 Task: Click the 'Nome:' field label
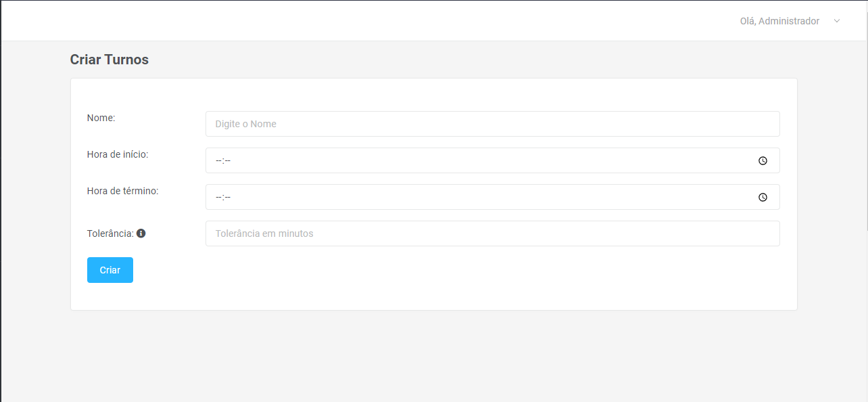101,118
